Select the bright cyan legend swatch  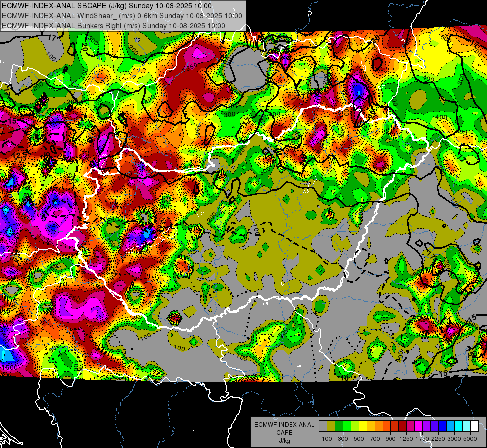pos(459,426)
